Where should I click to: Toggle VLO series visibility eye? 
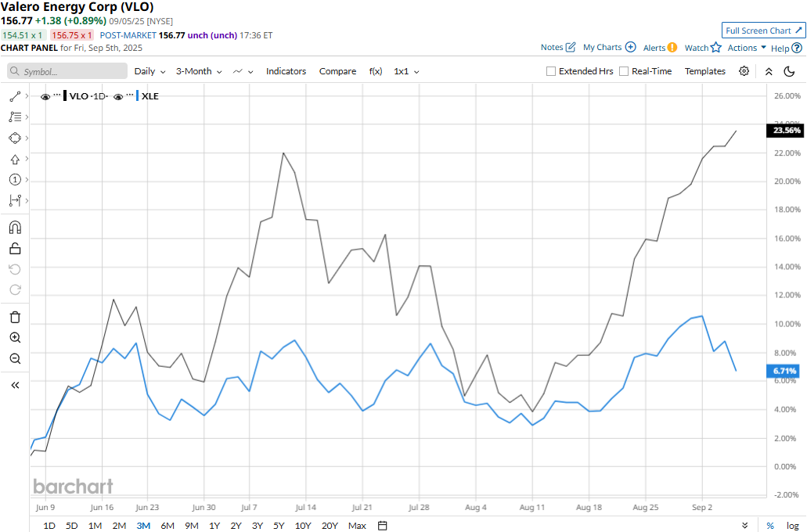(45, 97)
